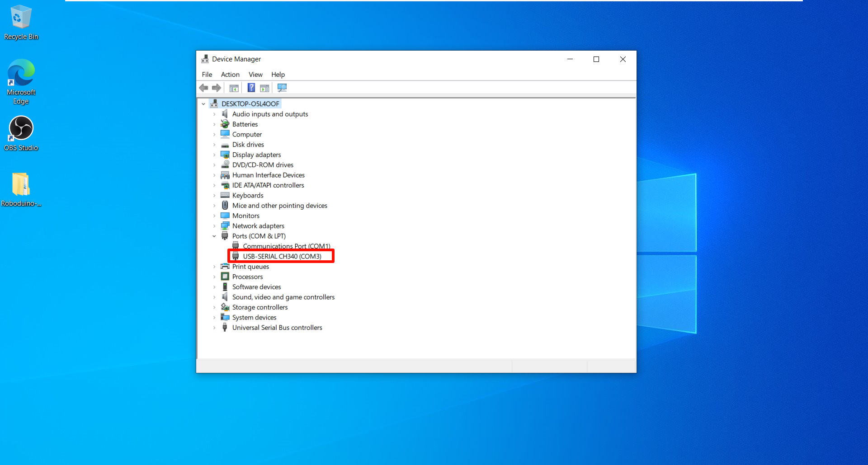The height and width of the screenshot is (465, 868).
Task: Expand the IDE ATA/ATAPI controllers arrow
Action: coord(214,185)
